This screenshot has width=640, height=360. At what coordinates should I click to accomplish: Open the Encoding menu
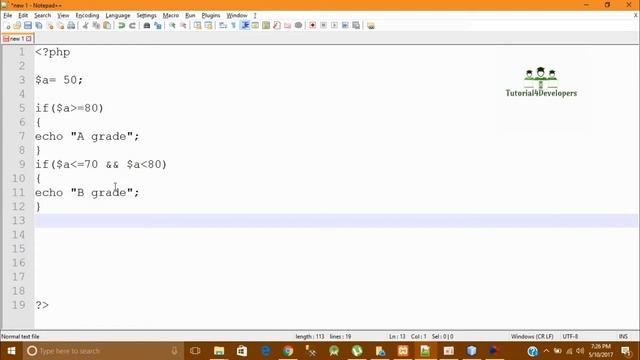coord(87,16)
